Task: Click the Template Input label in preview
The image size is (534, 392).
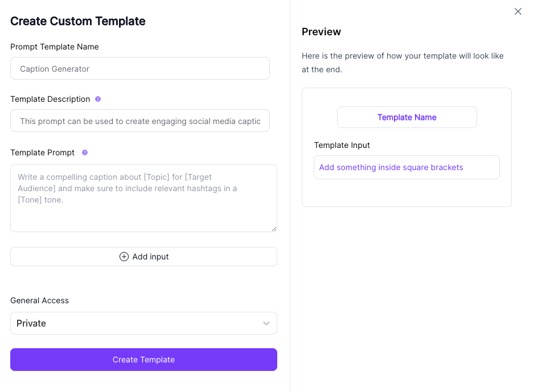Action: [x=342, y=145]
